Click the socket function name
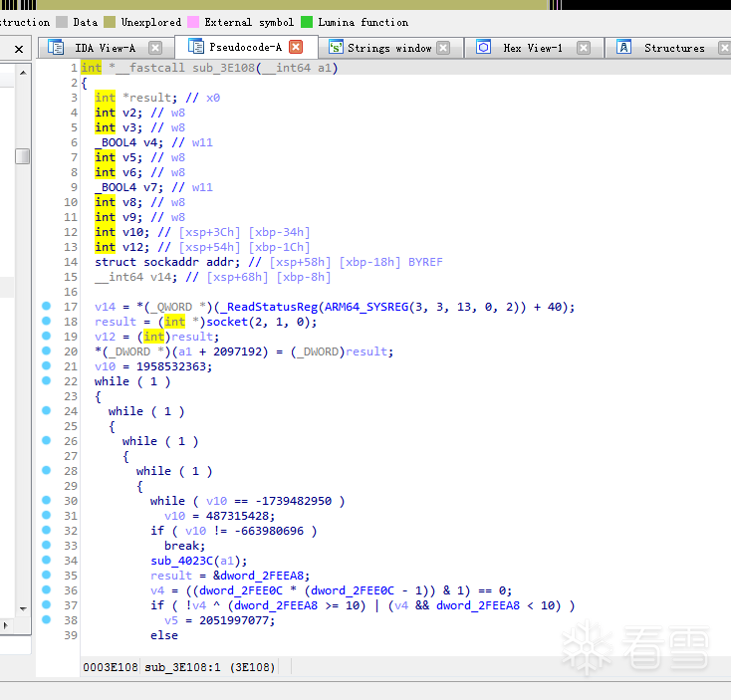This screenshot has height=700, width=731. click(227, 322)
